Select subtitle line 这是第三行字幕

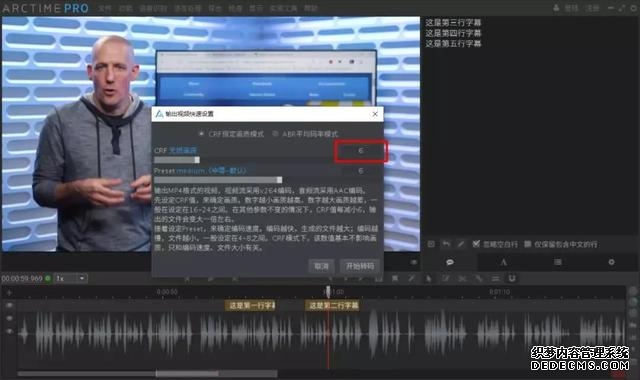click(x=453, y=22)
